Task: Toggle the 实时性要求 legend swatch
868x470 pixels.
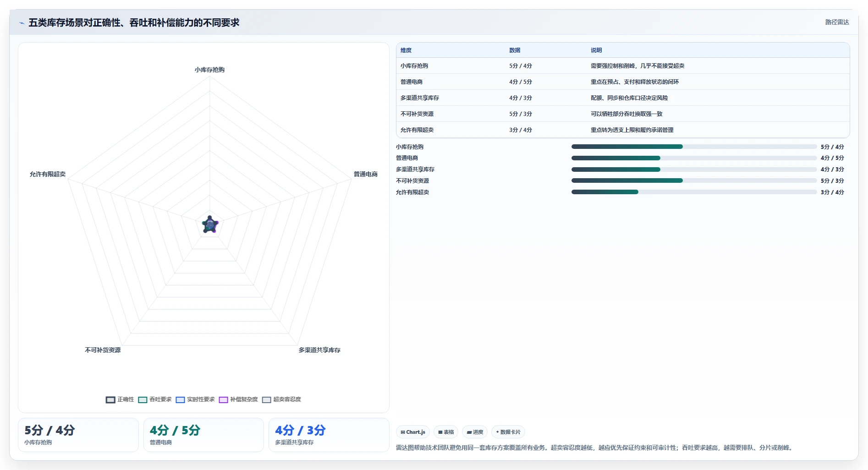Action: 180,399
